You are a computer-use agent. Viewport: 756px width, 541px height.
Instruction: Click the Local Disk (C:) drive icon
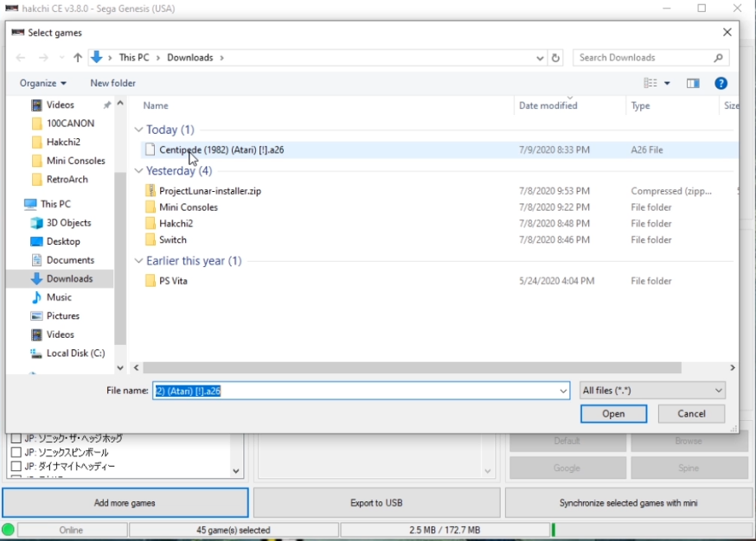point(36,353)
